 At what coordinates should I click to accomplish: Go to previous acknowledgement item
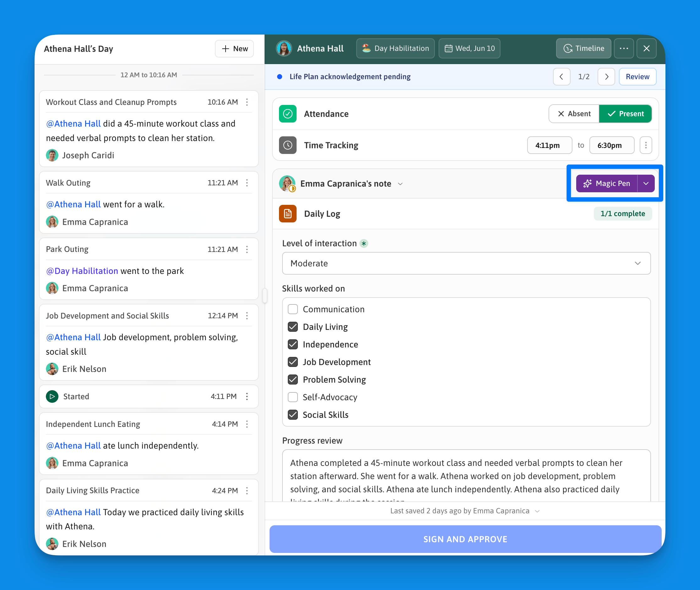coord(561,77)
